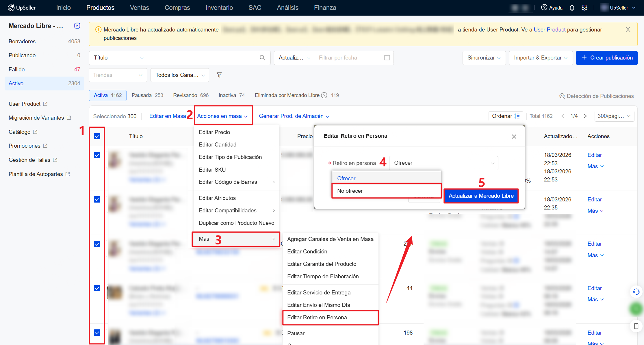Go to next page arrow
This screenshot has height=345, width=644.
pos(585,116)
